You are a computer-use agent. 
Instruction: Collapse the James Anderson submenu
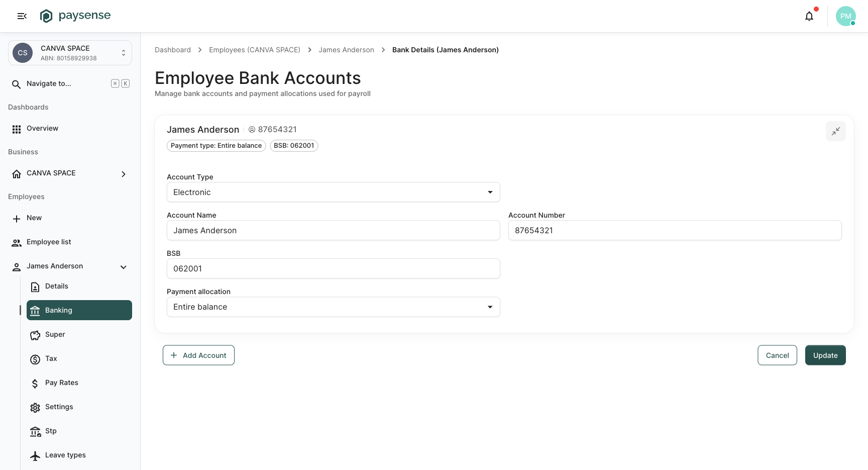(x=124, y=267)
